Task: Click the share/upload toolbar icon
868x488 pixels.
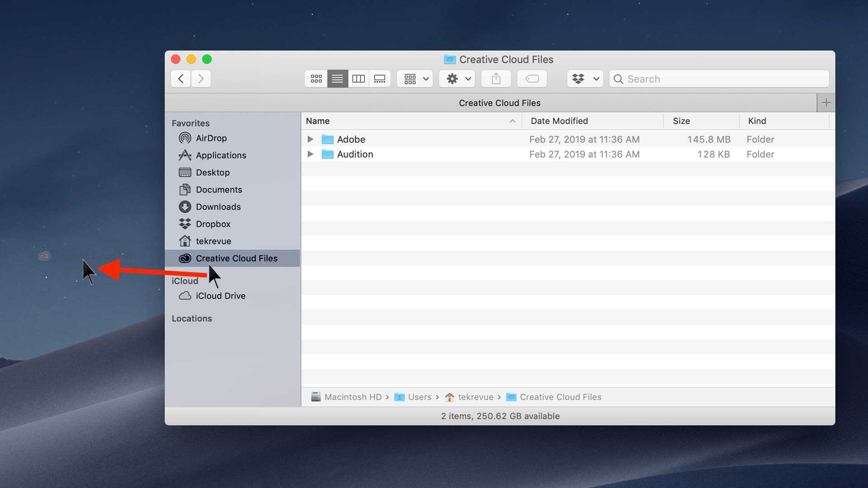Action: click(x=496, y=78)
